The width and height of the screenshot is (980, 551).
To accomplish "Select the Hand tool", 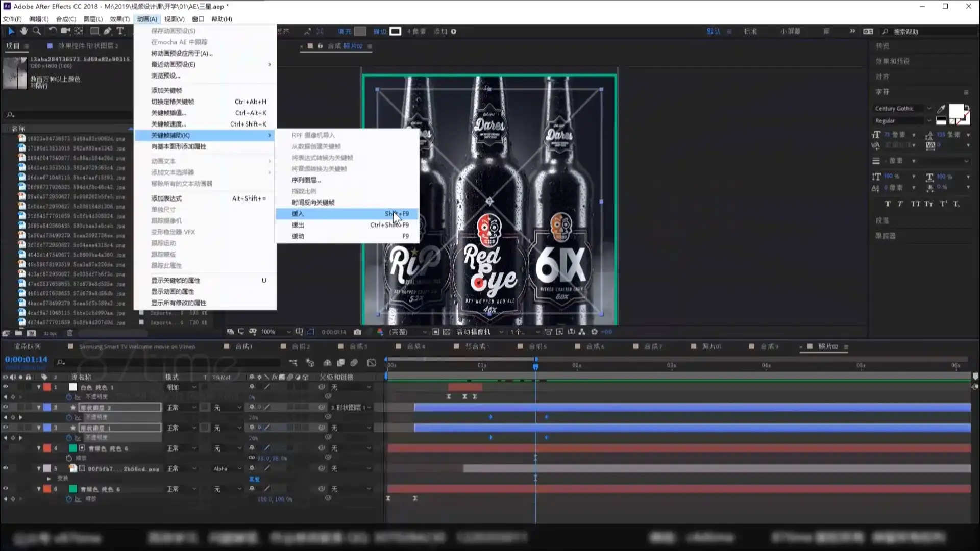I will coord(23,31).
